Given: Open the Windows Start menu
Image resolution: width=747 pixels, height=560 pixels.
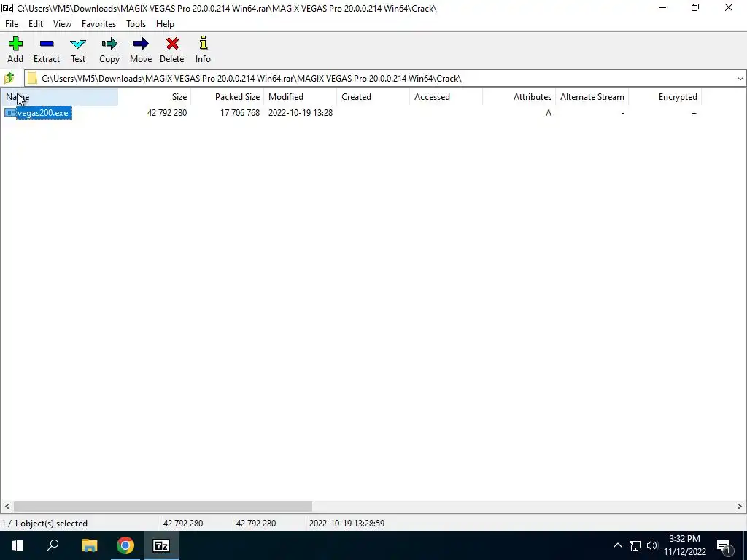Looking at the screenshot, I should [x=18, y=545].
